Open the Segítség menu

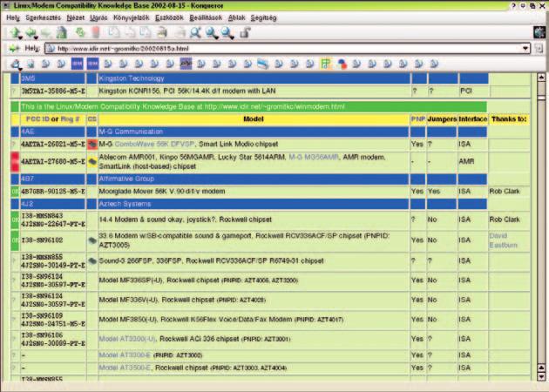pyautogui.click(x=264, y=17)
